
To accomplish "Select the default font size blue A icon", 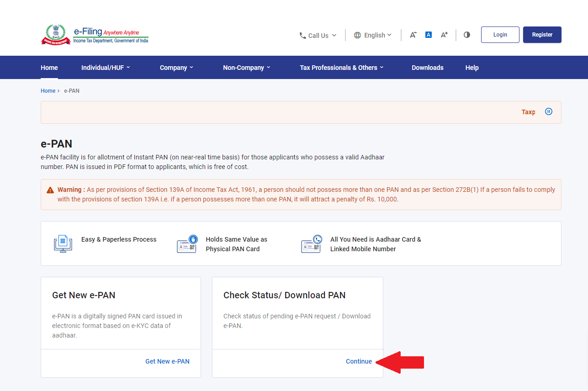I will tap(428, 34).
